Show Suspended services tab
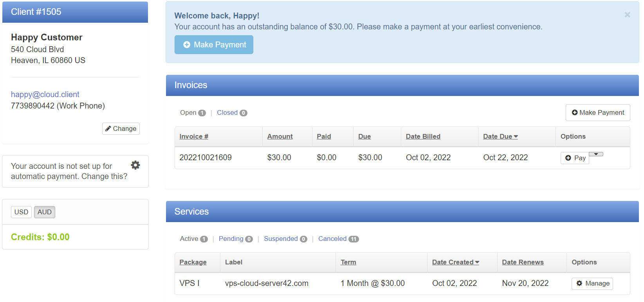The width and height of the screenshot is (644, 302). tap(281, 239)
